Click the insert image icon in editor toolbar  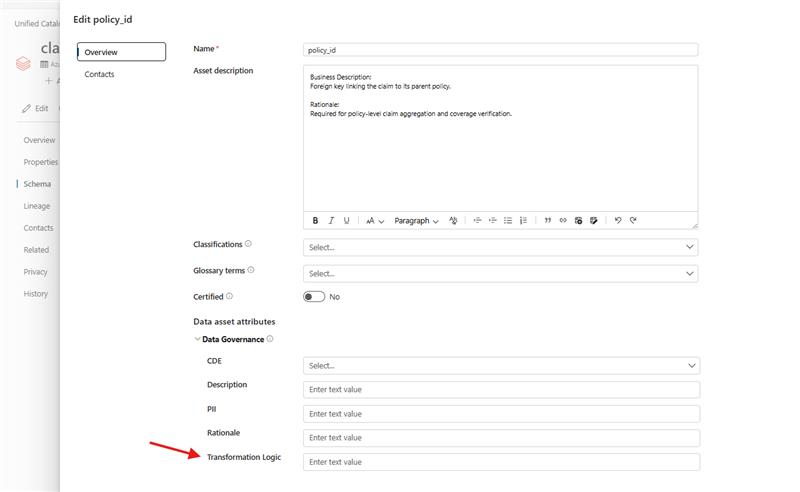click(x=578, y=220)
